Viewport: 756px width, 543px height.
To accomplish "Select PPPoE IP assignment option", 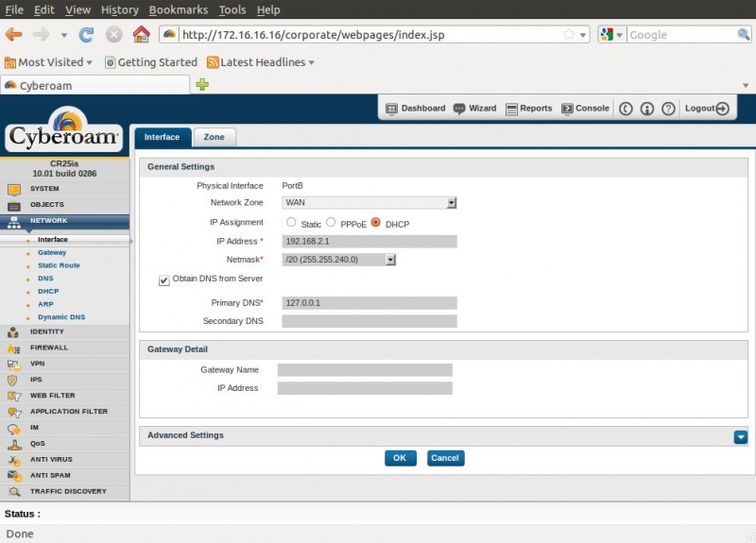I will pos(331,223).
